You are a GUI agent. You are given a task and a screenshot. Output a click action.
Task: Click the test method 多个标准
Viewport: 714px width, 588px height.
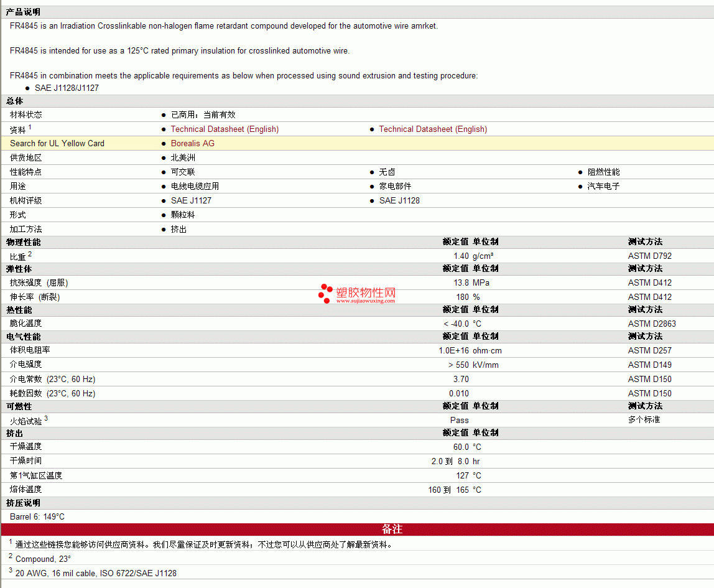click(644, 420)
